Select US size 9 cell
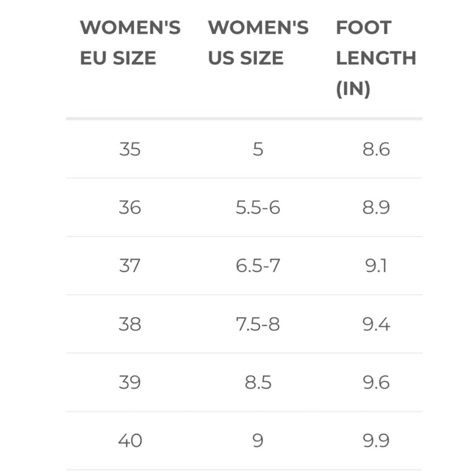Image resolution: width=476 pixels, height=476 pixels. [258, 441]
